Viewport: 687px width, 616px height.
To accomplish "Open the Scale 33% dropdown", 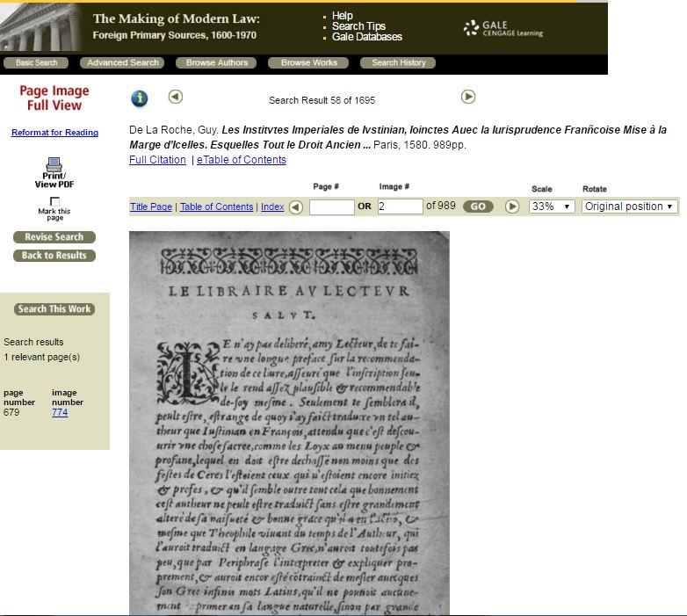I will pos(551,207).
